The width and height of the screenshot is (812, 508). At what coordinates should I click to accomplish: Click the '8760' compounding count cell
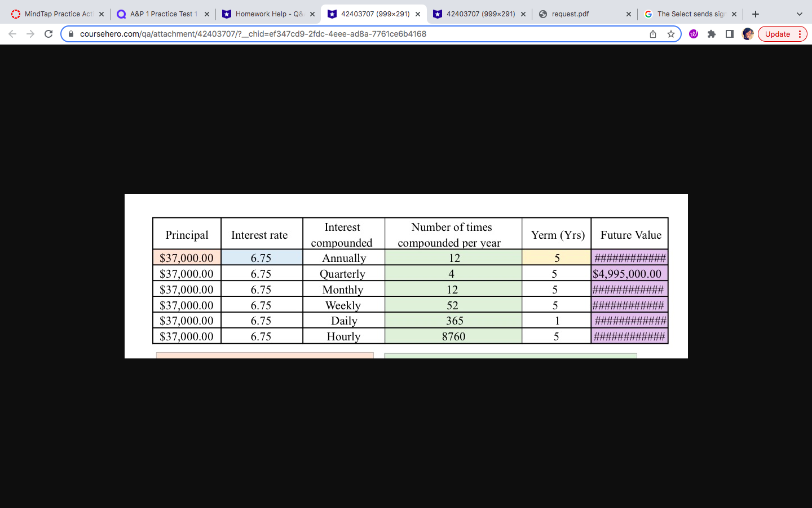point(453,336)
